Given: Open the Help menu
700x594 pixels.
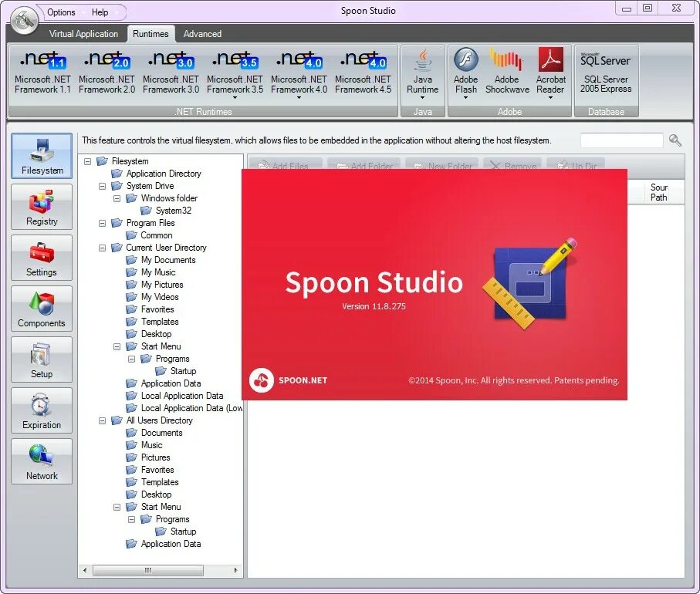Looking at the screenshot, I should click(100, 12).
